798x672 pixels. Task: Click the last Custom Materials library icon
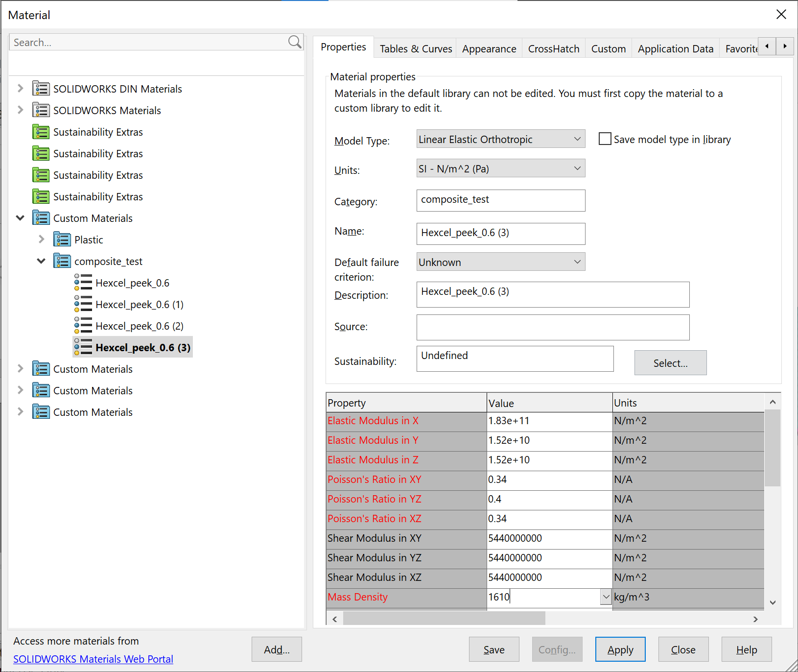[41, 412]
